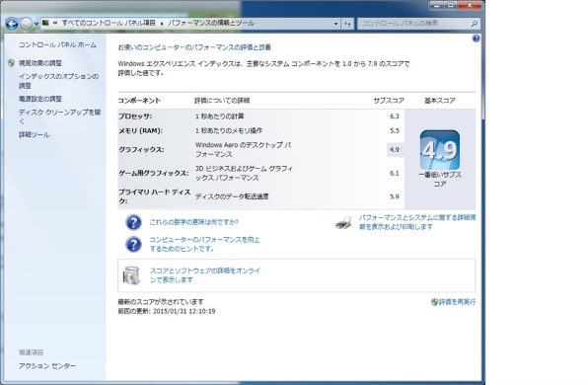
Task: Open 視覚効果の調整 link
Action: point(40,63)
